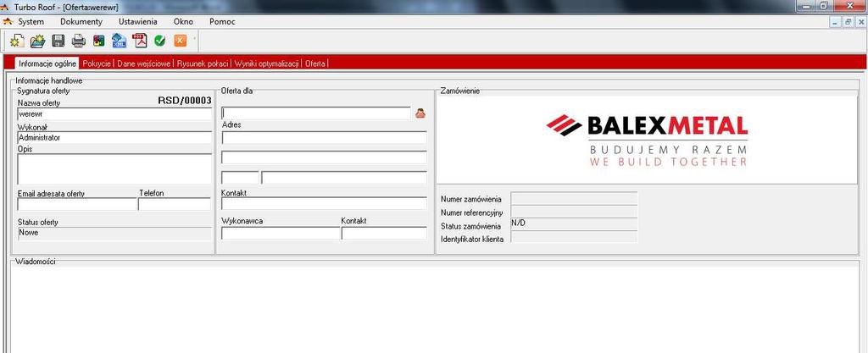The height and width of the screenshot is (353, 868).
Task: Click the Status oferty field showing Nowe
Action: click(114, 233)
